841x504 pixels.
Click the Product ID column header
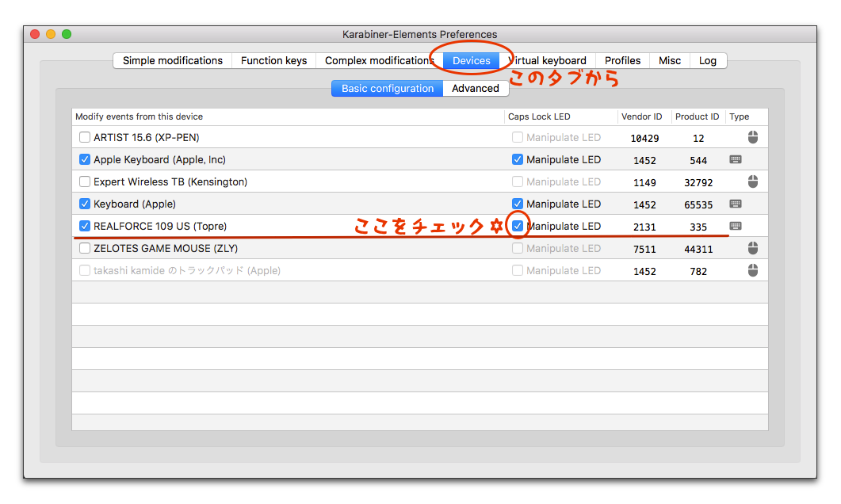[x=698, y=116]
